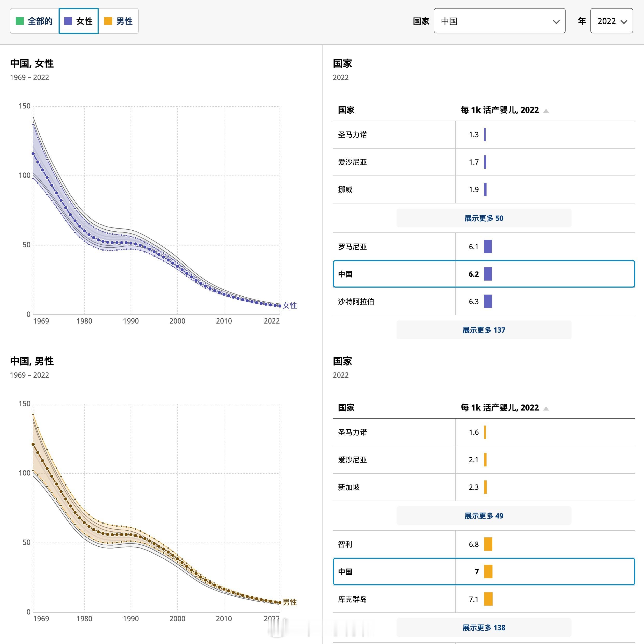Click the 展示更多 138 link
Image resolution: width=644 pixels, height=644 pixels.
483,627
